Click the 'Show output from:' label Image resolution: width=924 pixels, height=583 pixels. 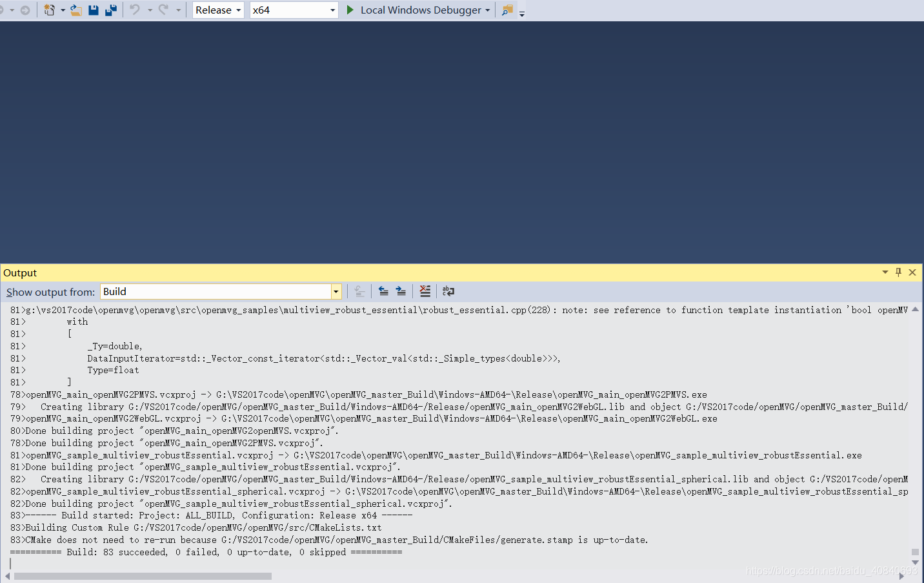(50, 292)
